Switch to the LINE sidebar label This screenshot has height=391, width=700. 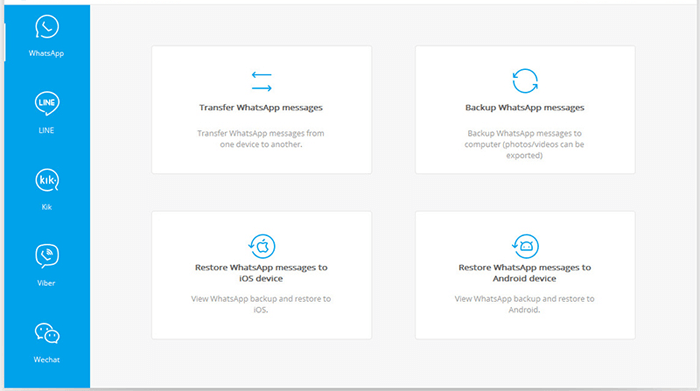46,130
